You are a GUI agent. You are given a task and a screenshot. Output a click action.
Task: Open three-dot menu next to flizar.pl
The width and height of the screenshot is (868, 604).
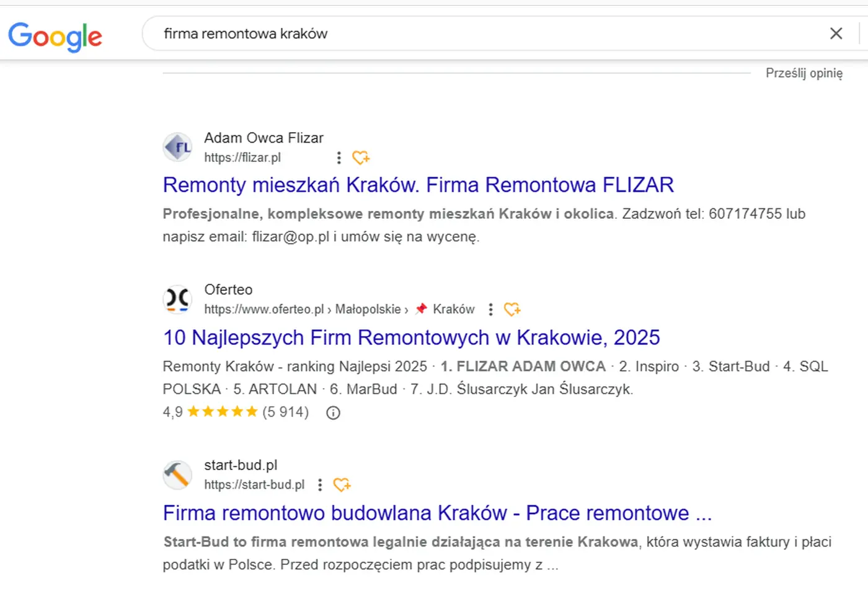[339, 158]
